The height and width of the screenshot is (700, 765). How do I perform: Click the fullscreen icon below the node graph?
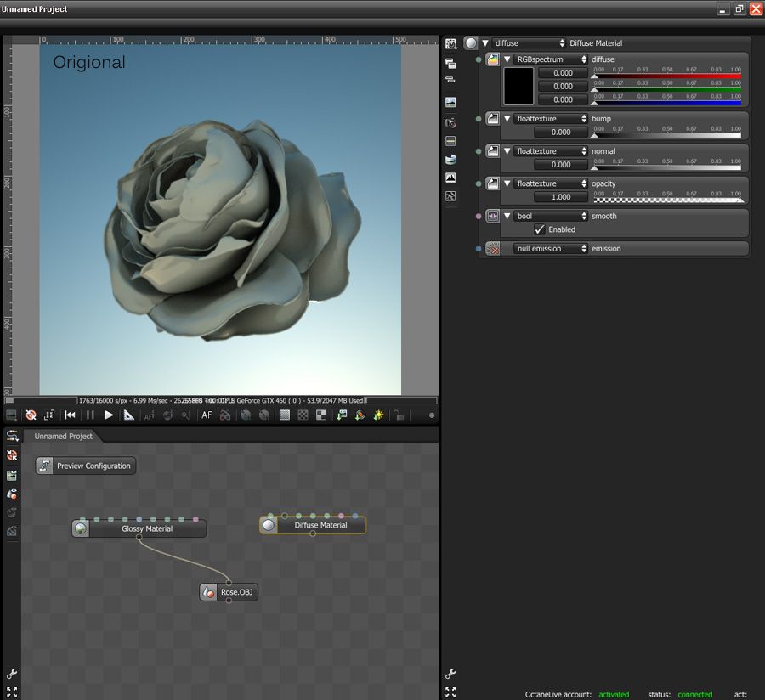click(12, 692)
